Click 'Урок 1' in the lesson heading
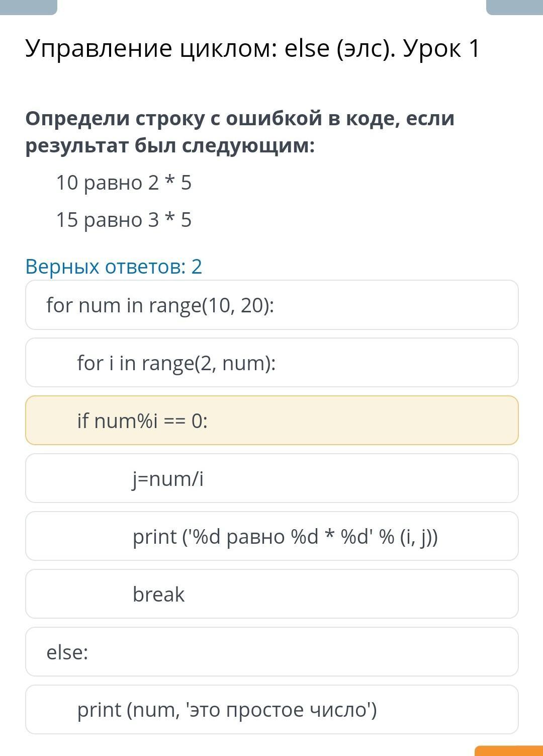This screenshot has width=543, height=756. 441,49
